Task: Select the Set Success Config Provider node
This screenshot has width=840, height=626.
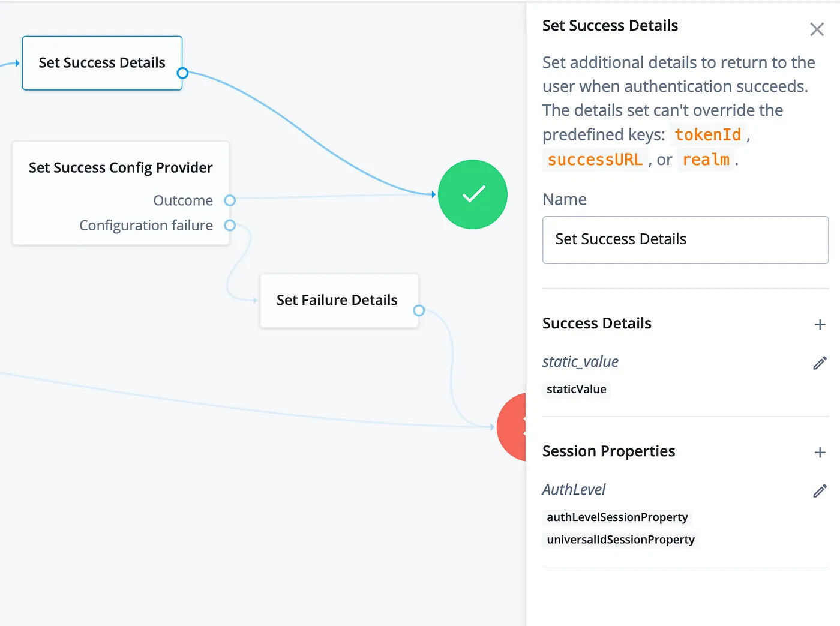Action: coord(121,193)
